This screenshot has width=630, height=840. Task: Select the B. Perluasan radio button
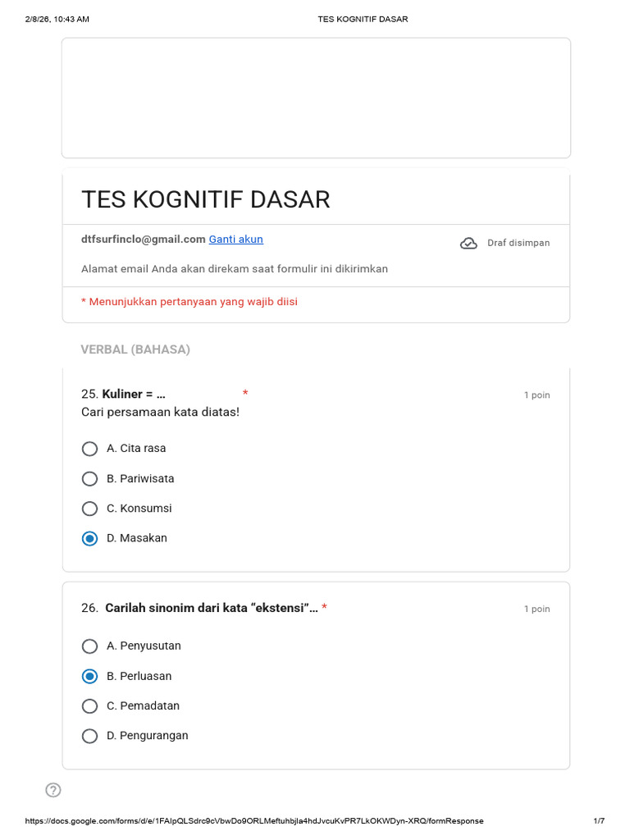click(x=89, y=676)
